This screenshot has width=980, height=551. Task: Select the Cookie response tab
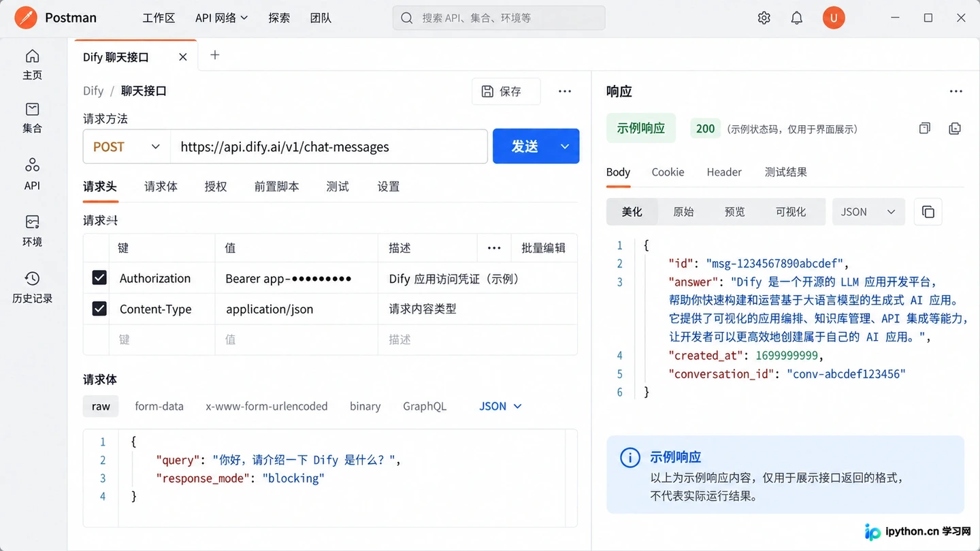tap(668, 172)
